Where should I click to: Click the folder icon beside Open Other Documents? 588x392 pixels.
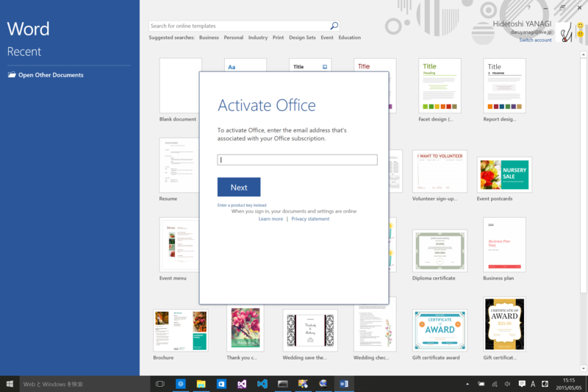point(12,74)
